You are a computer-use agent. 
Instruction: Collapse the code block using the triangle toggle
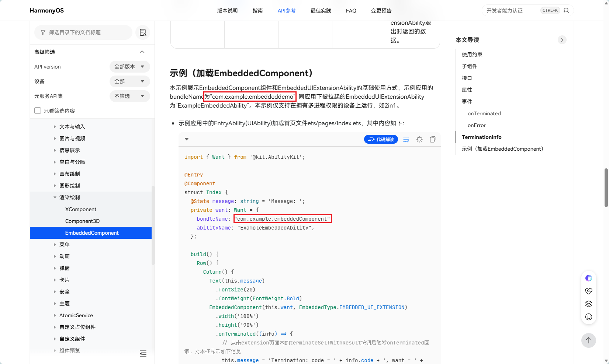point(187,139)
